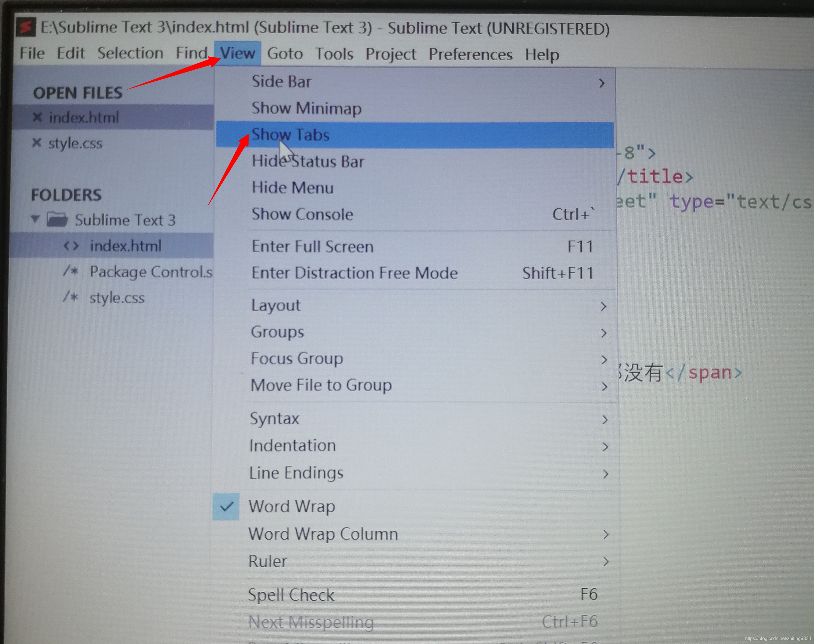The height and width of the screenshot is (644, 814).
Task: Open index.html in the Folders tree
Action: pyautogui.click(x=125, y=246)
